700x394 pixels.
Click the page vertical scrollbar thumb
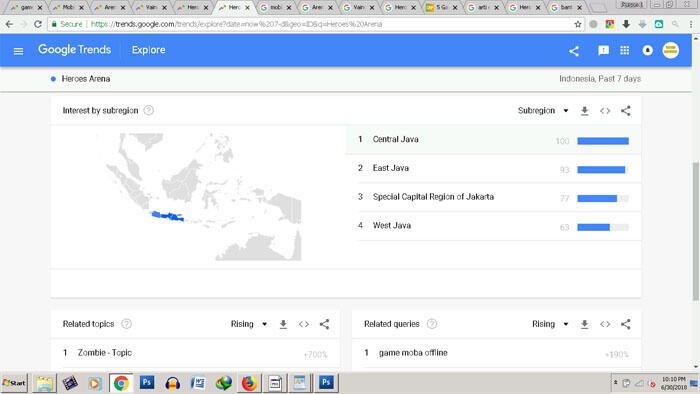coord(696,231)
